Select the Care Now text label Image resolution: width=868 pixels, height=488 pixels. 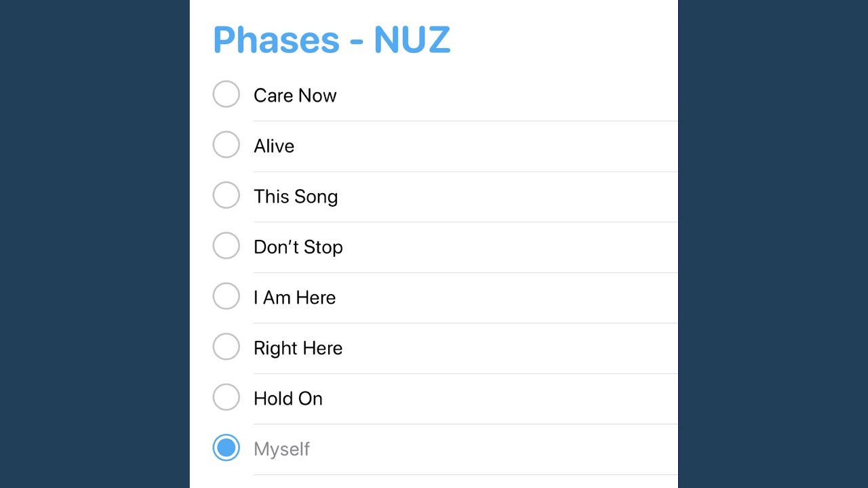click(x=295, y=96)
